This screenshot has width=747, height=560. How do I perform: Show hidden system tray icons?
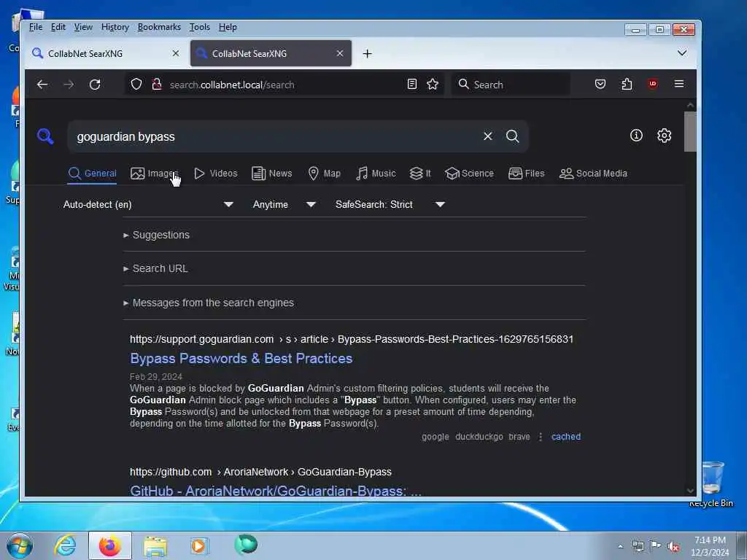pos(620,547)
